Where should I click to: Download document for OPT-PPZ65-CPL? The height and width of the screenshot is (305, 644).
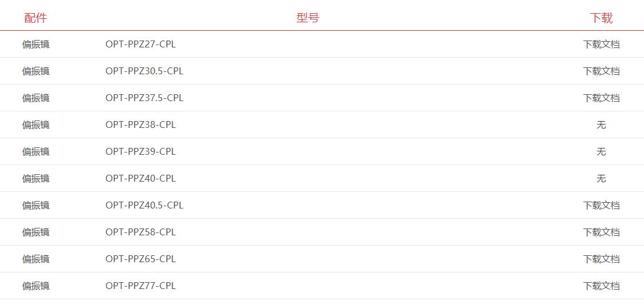point(601,259)
